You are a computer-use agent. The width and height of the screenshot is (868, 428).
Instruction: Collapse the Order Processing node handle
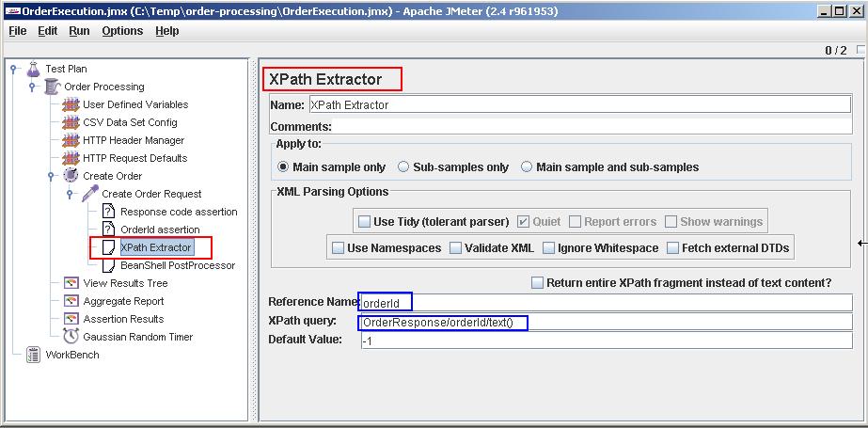[32, 87]
